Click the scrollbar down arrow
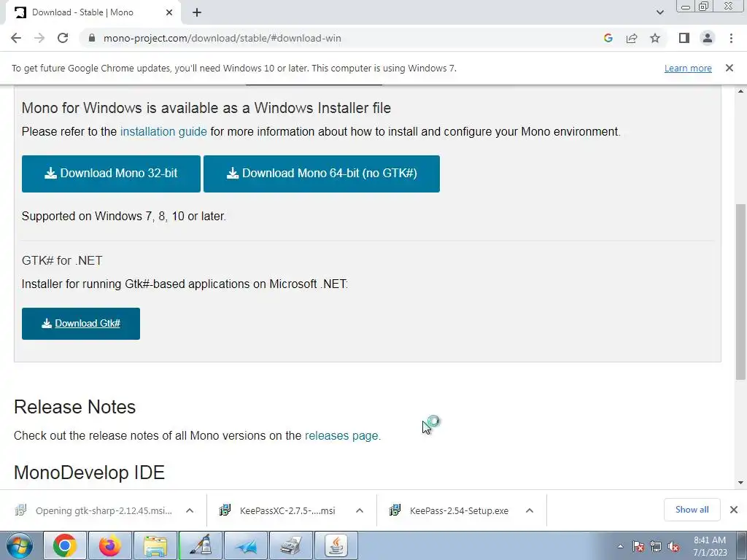Screen dimensions: 747x560 click(740, 483)
